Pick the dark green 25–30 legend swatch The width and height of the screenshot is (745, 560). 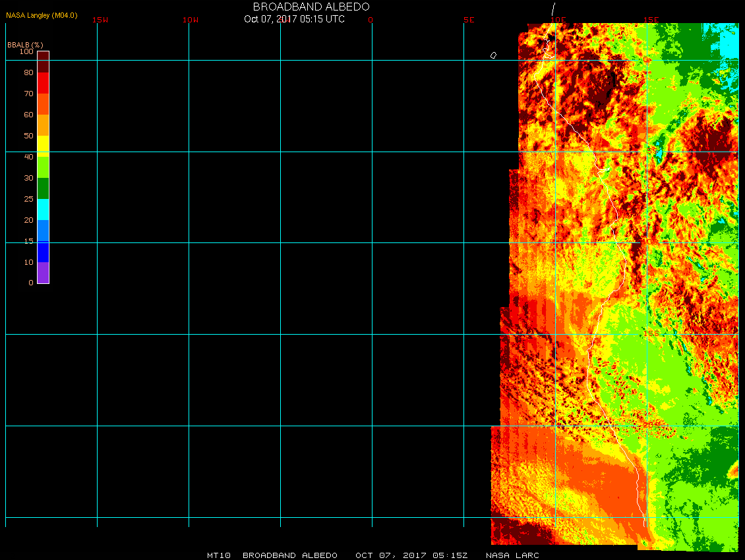[x=43, y=188]
